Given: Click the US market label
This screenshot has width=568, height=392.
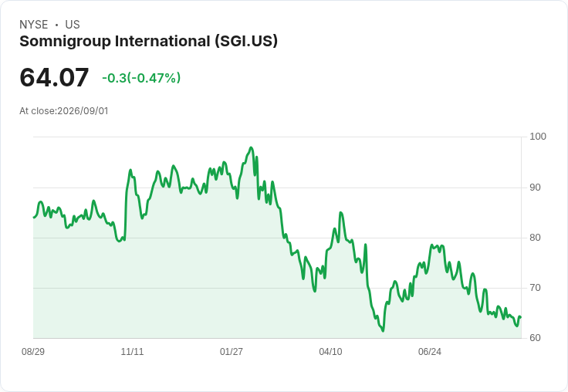Looking at the screenshot, I should tap(73, 25).
